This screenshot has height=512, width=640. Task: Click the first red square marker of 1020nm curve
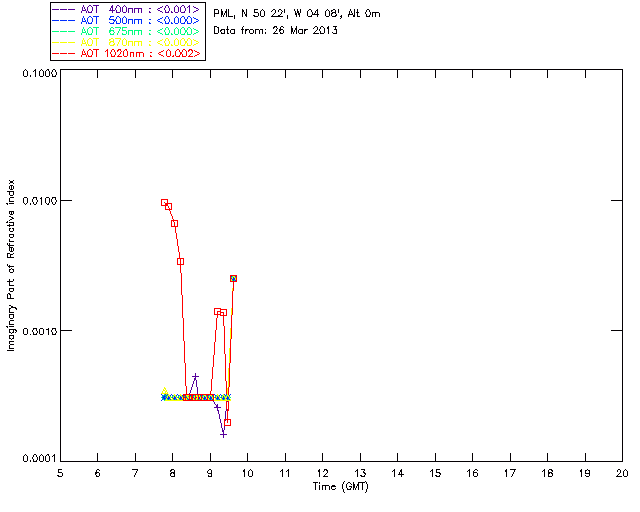(x=164, y=203)
